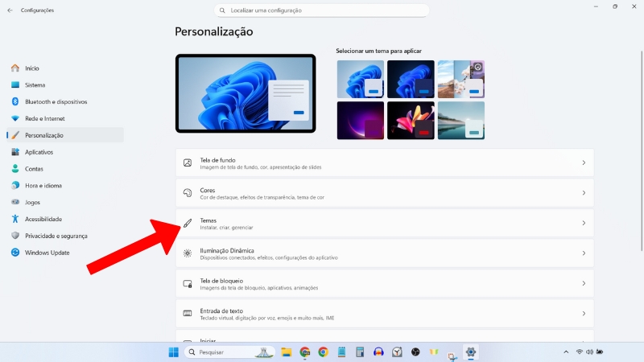Expand the Cores settings chevron

(x=584, y=193)
